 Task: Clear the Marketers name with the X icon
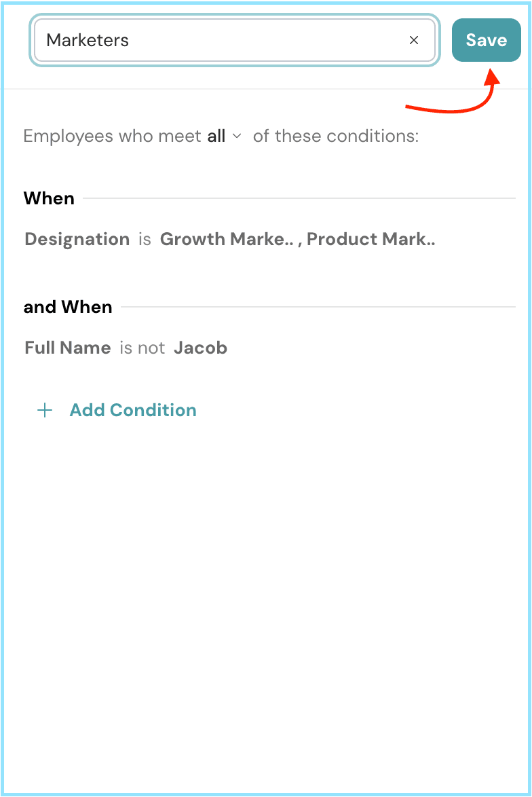(414, 40)
